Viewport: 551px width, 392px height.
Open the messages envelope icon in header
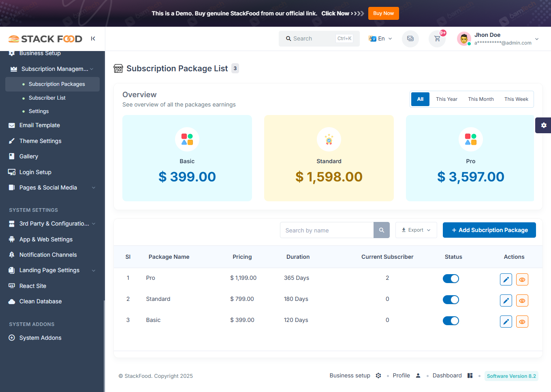pos(410,39)
